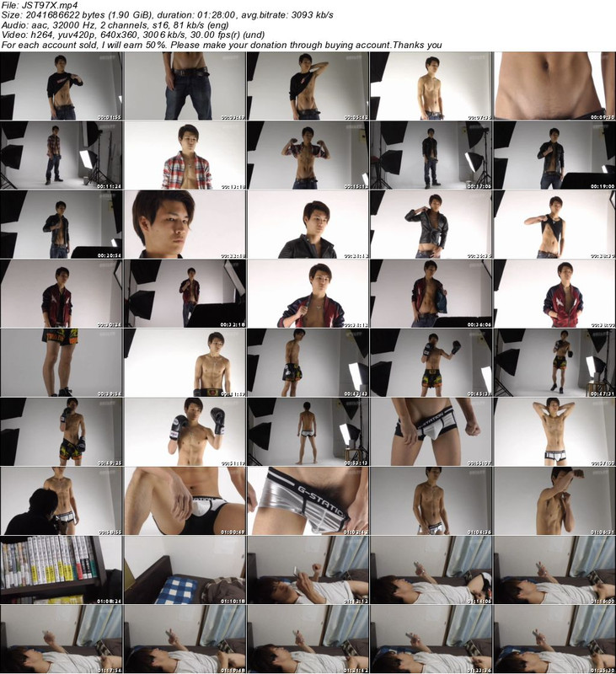
Task: Select the face close-up portrait thumbnail
Action: click(185, 224)
